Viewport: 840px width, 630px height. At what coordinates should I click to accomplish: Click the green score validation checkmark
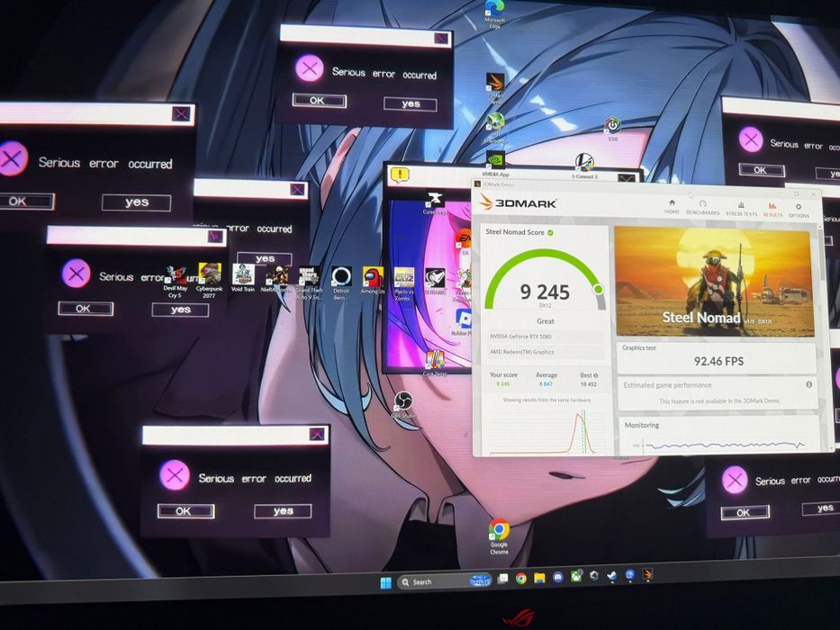(x=550, y=232)
